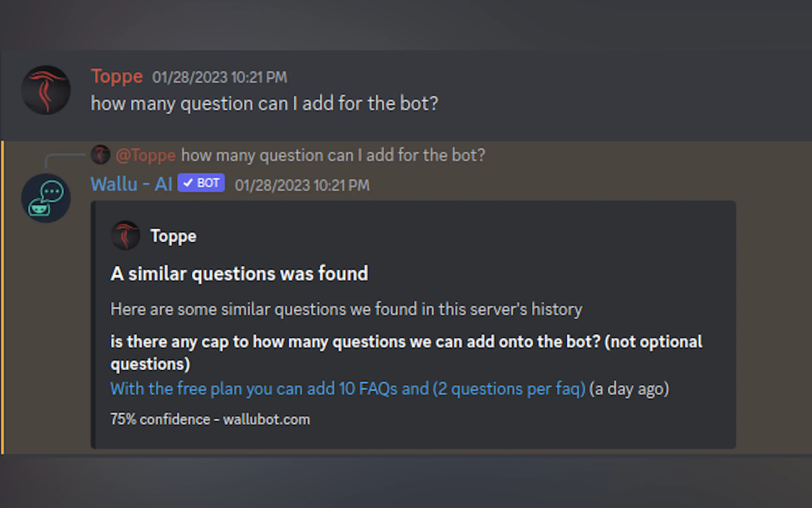Click Toppe's original message text
This screenshot has height=508, width=812.
point(264,103)
